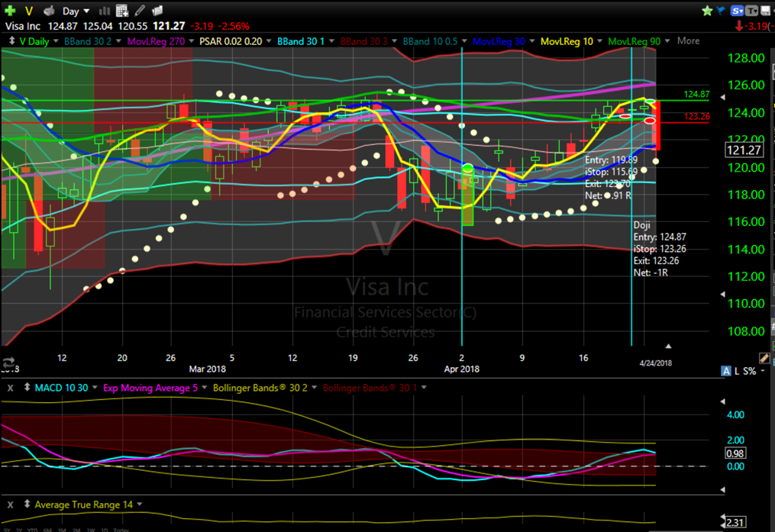The image size is (775, 532).
Task: Click the cash register trade icon
Action: 48,11
